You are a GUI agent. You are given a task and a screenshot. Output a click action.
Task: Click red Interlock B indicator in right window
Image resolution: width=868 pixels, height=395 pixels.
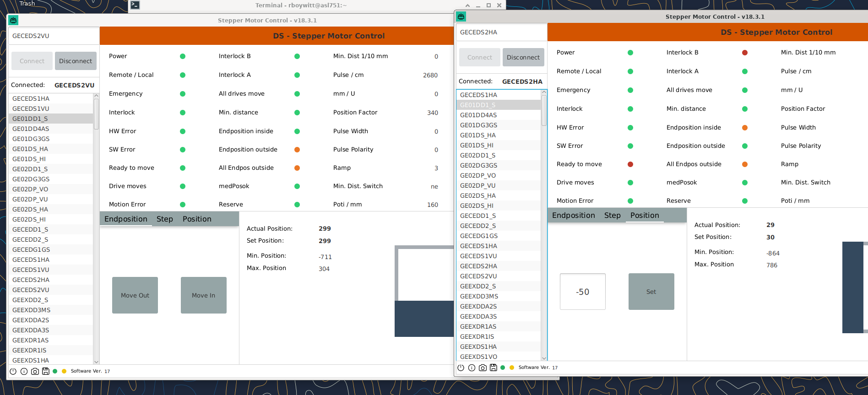click(745, 53)
